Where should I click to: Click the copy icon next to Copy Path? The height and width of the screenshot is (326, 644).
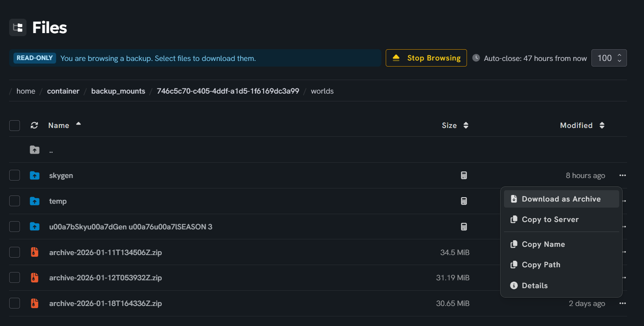point(514,265)
